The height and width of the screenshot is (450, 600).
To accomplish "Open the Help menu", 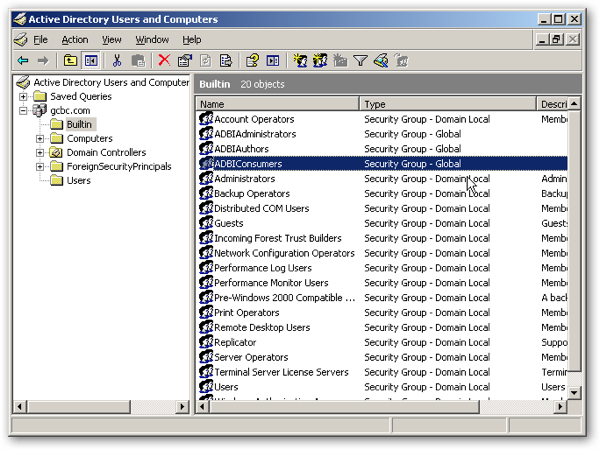I will [x=192, y=40].
